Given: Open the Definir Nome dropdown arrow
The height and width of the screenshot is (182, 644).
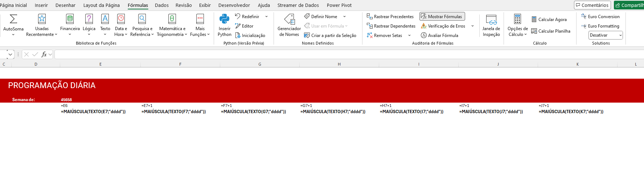Looking at the screenshot, I should tap(344, 17).
